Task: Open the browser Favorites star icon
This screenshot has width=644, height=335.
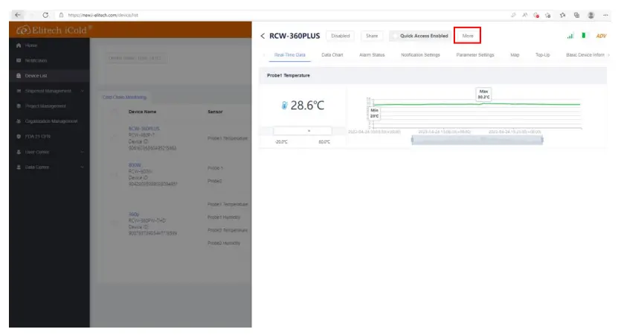Action: coord(562,15)
